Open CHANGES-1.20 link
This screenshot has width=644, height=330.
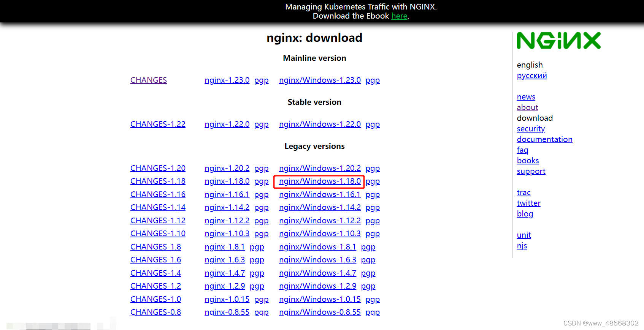click(158, 168)
